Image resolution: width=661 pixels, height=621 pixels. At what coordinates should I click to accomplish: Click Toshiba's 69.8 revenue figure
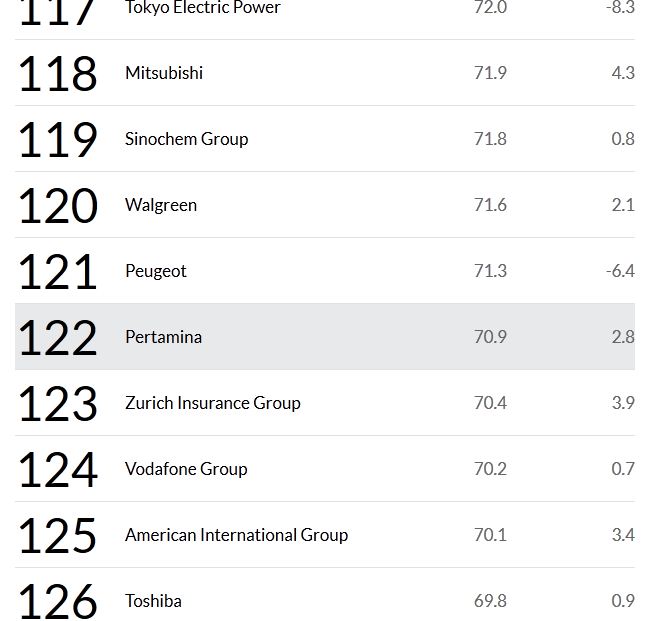click(490, 601)
